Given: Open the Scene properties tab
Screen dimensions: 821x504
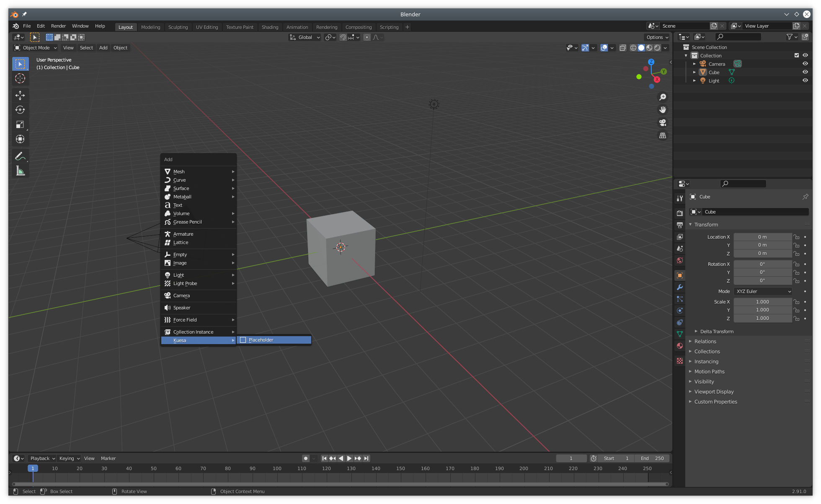Looking at the screenshot, I should click(680, 249).
